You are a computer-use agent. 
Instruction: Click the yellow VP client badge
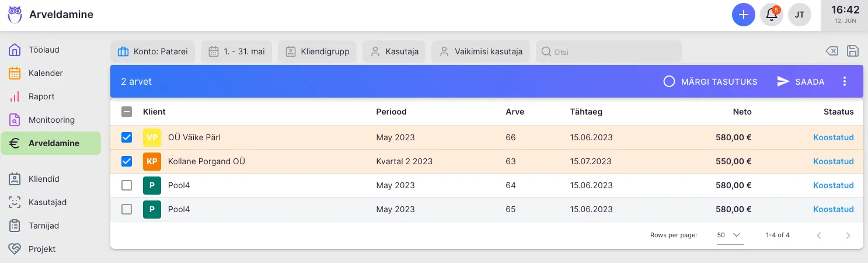[x=152, y=138]
